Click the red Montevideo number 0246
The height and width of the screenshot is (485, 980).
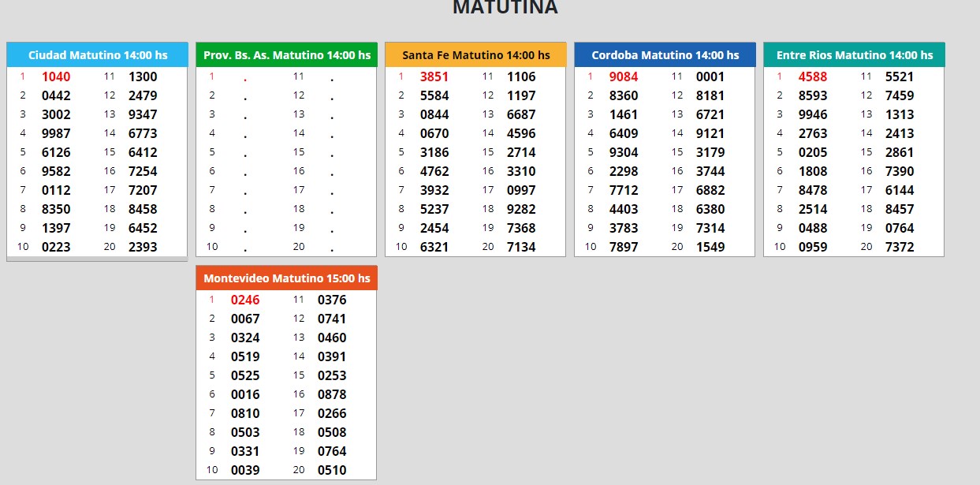[245, 300]
